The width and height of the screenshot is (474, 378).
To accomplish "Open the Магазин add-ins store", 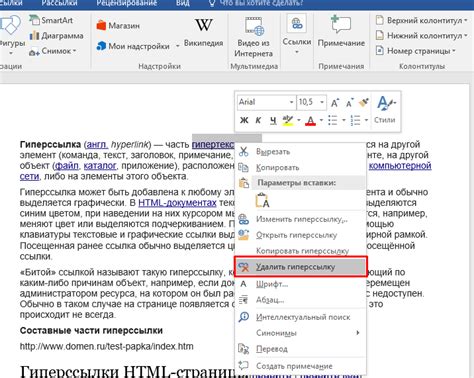I will pos(118,26).
